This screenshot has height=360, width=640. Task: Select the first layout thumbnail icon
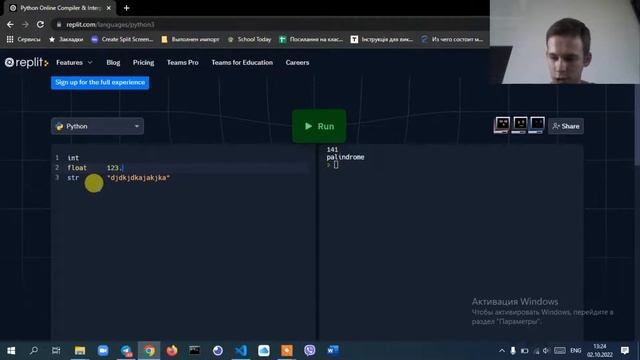click(502, 124)
